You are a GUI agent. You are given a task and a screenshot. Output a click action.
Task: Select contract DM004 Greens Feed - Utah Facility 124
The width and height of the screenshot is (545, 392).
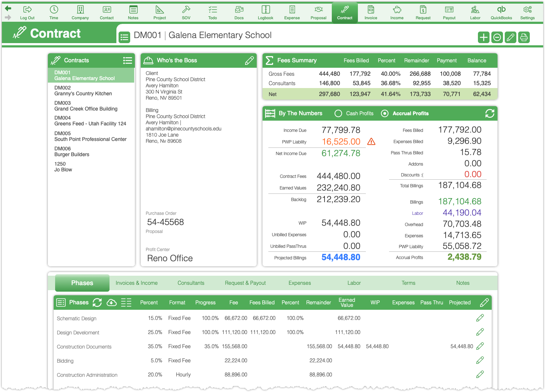(90, 121)
